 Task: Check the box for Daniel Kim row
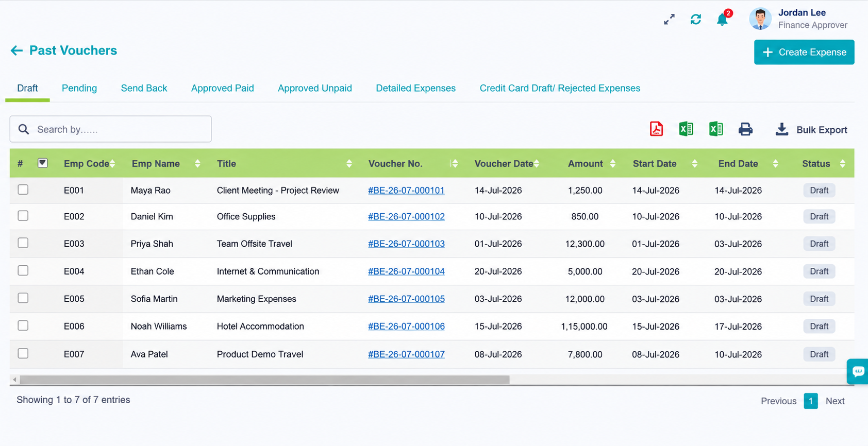click(23, 216)
